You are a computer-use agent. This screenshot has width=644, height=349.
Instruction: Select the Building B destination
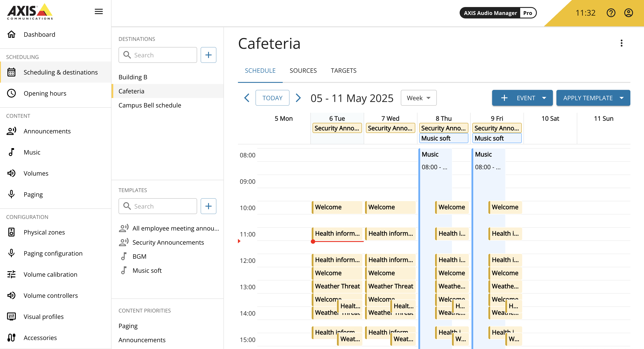point(167,77)
